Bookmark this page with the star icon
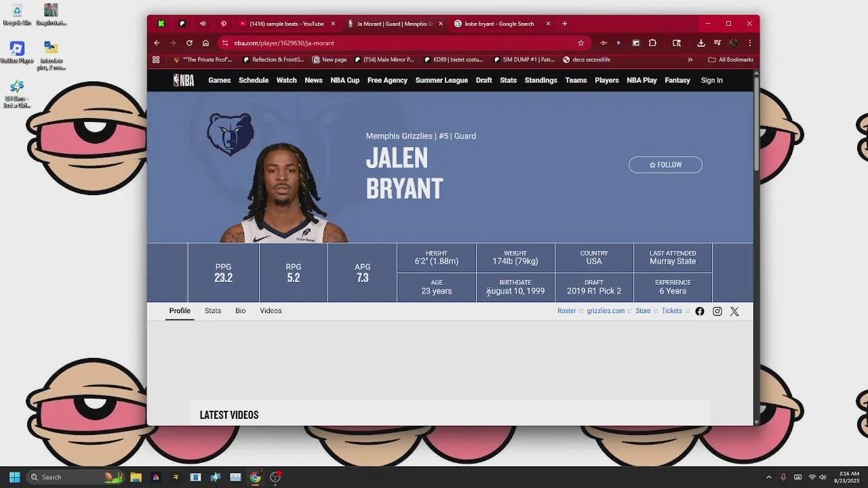The width and height of the screenshot is (868, 488). click(580, 43)
